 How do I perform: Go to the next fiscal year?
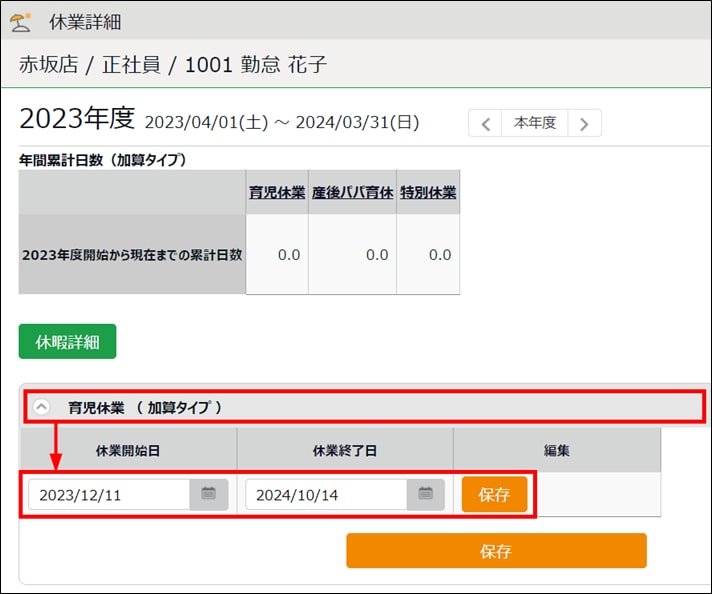point(584,123)
